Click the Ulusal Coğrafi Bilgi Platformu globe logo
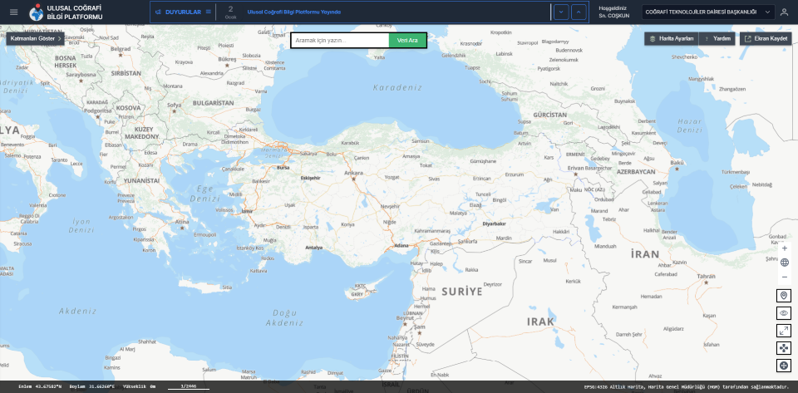The width and height of the screenshot is (798, 393). (36, 12)
